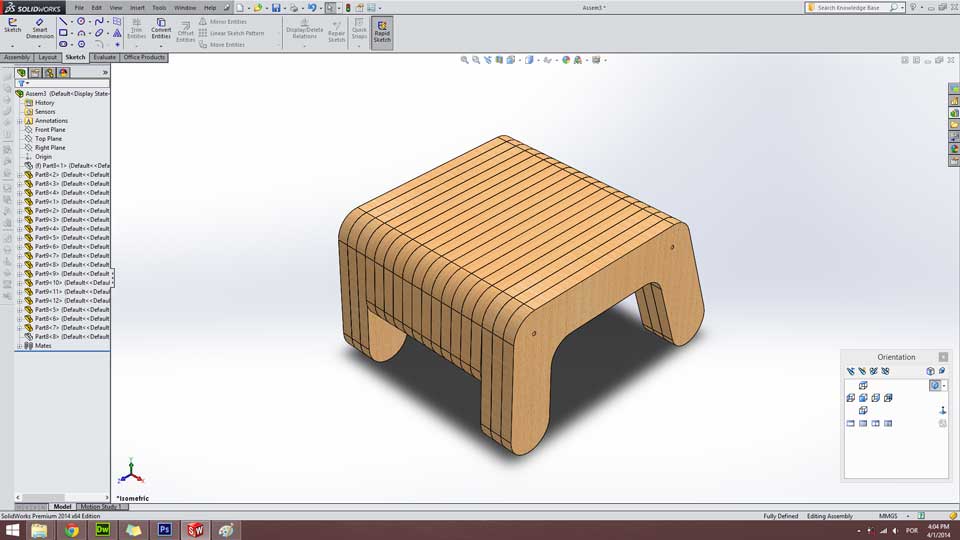Click the MMGS unit system in status bar

(888, 516)
